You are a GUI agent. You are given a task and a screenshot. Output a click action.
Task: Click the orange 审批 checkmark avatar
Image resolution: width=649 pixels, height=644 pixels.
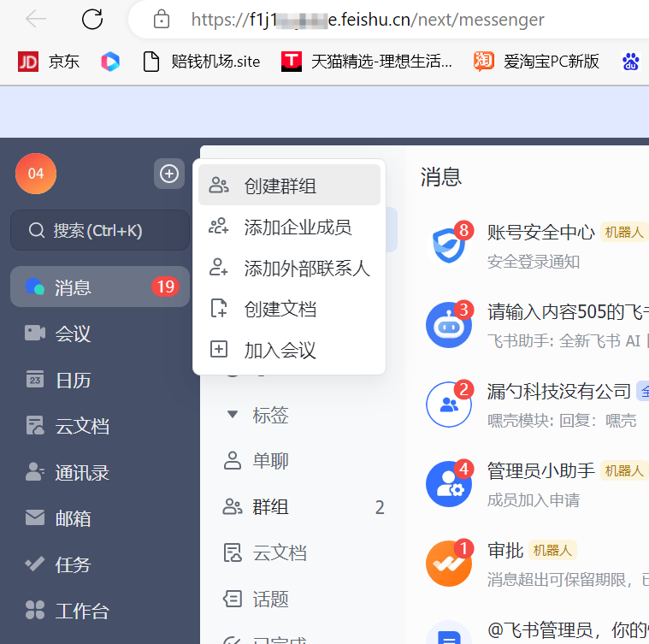449,564
